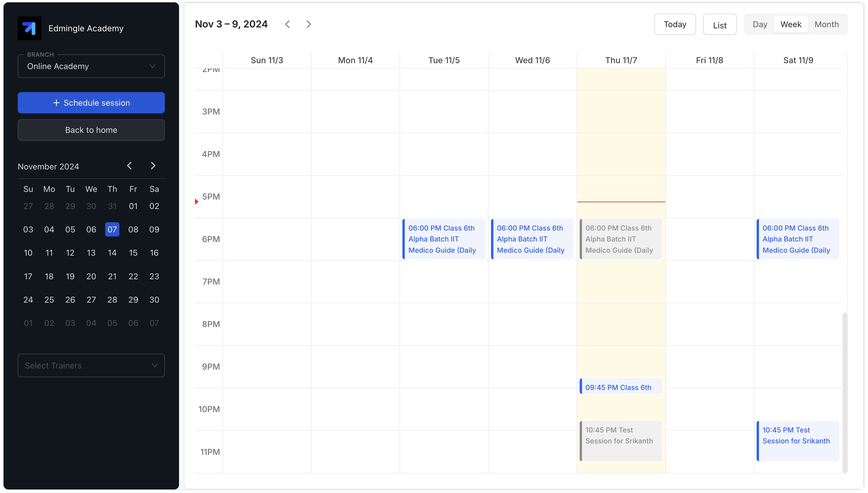Click the Edmingle Academy logo icon
This screenshot has height=493, width=868.
30,28
